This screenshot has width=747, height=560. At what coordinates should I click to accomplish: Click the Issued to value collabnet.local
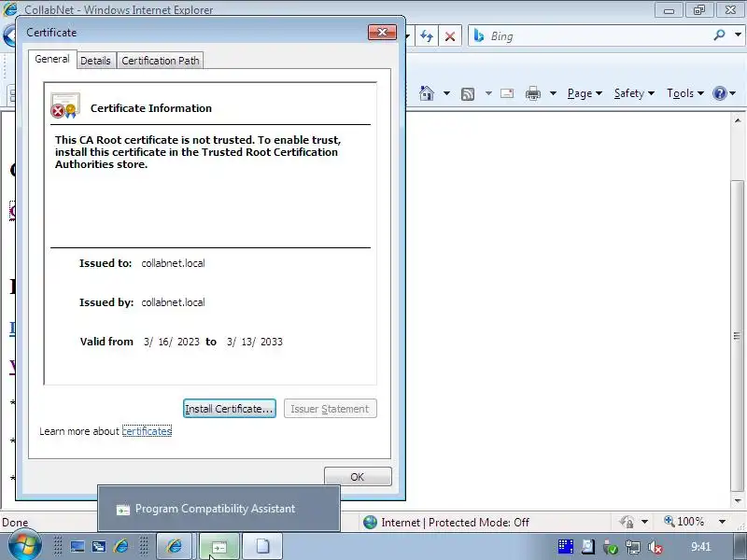tap(173, 263)
